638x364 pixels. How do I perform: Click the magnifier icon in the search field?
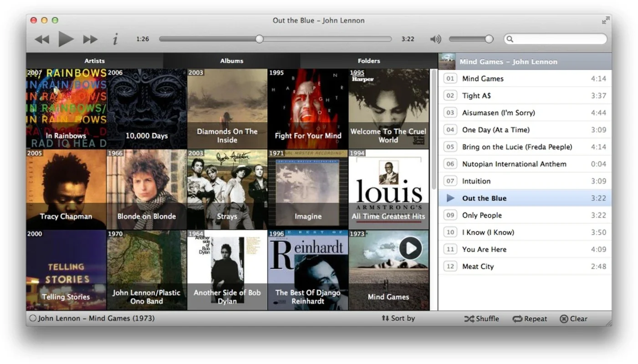[510, 39]
